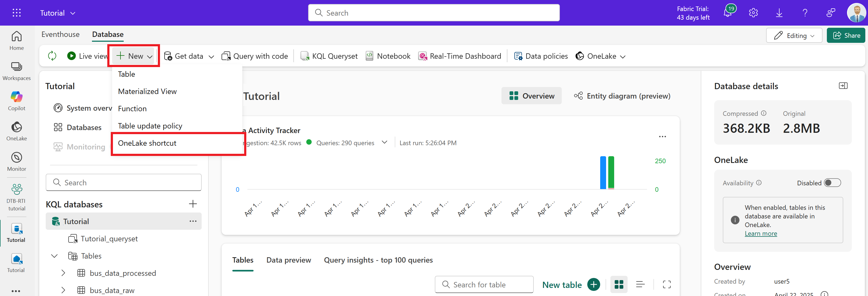Refresh the database view
The image size is (868, 296).
click(x=52, y=56)
